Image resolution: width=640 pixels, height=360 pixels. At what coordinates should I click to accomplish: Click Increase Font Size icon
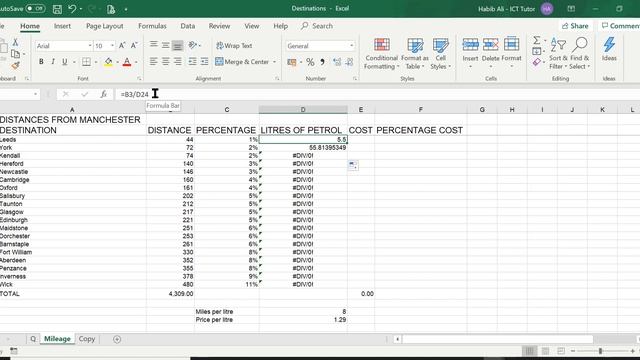pos(122,45)
